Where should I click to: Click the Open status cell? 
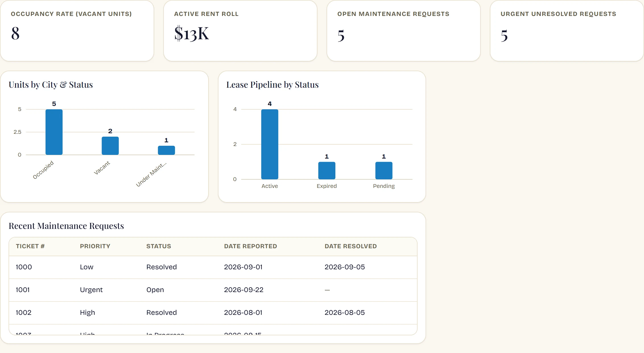(x=155, y=290)
